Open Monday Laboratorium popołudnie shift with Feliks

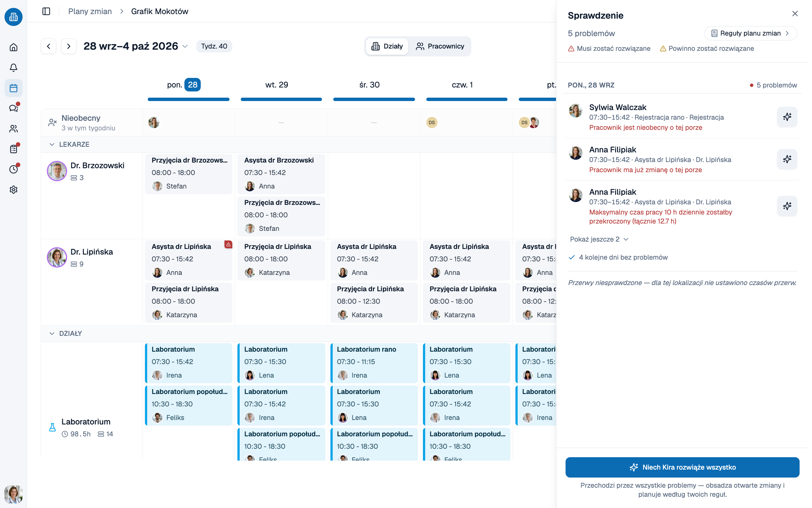coord(189,405)
